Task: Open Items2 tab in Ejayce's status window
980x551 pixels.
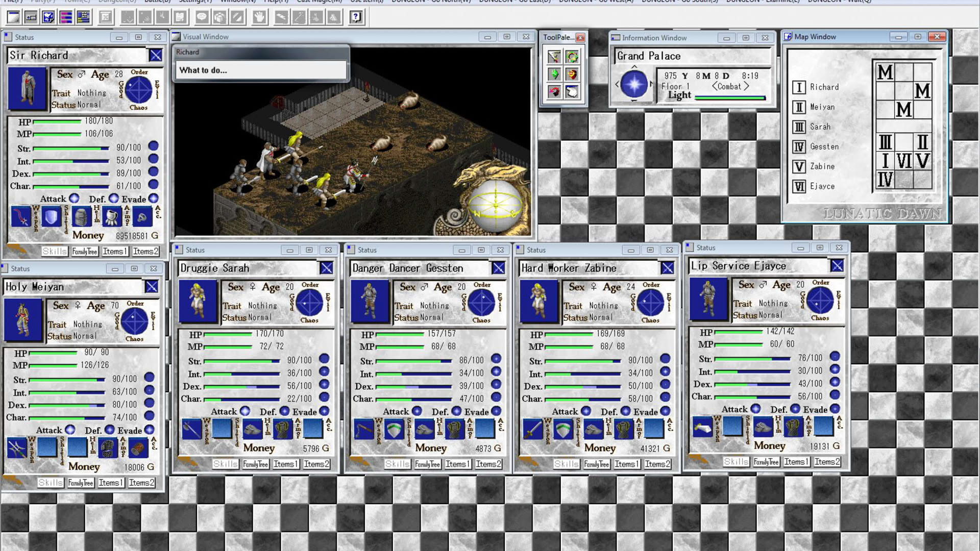Action: pos(827,462)
